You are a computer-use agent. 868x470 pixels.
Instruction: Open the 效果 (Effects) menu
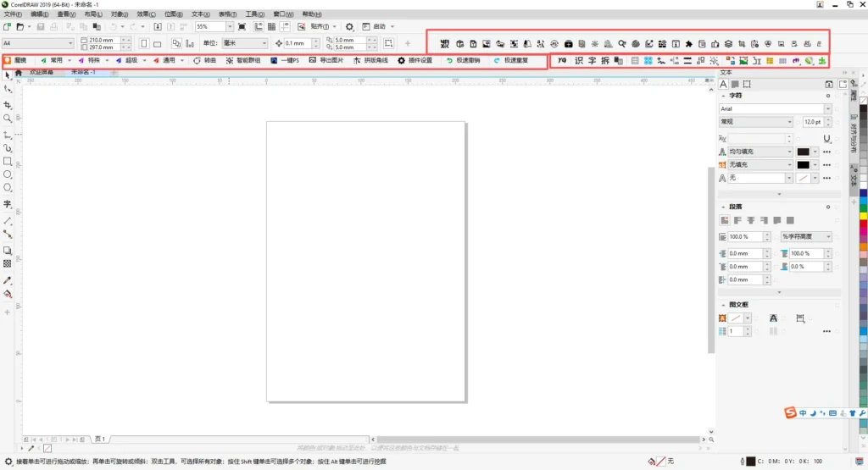click(x=147, y=14)
